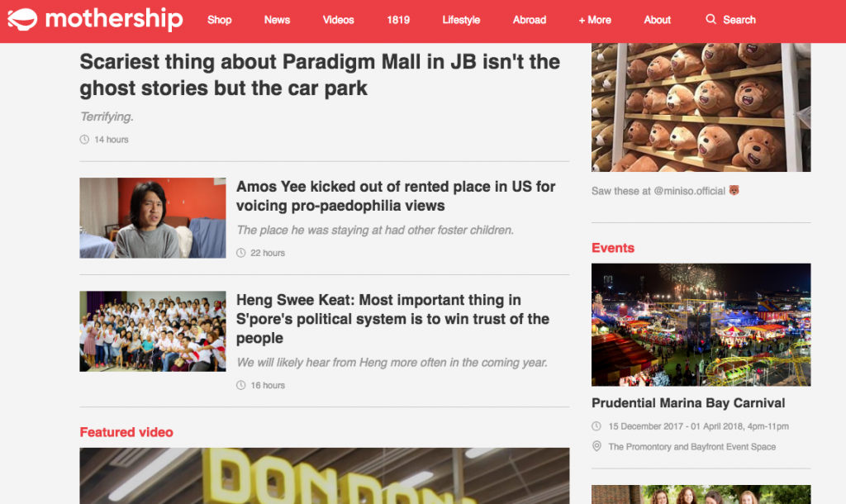This screenshot has height=504, width=846.
Task: Open the Heng Swee Keat article headline
Action: (392, 319)
